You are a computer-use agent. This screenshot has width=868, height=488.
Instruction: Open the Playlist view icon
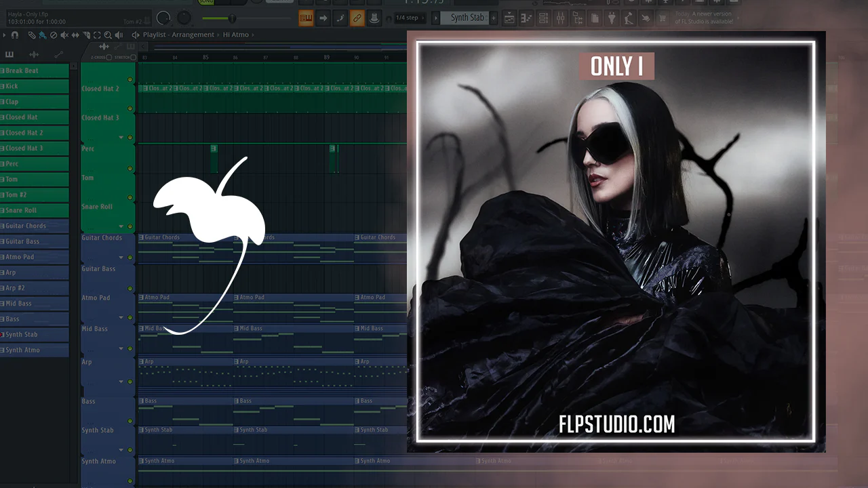click(509, 18)
